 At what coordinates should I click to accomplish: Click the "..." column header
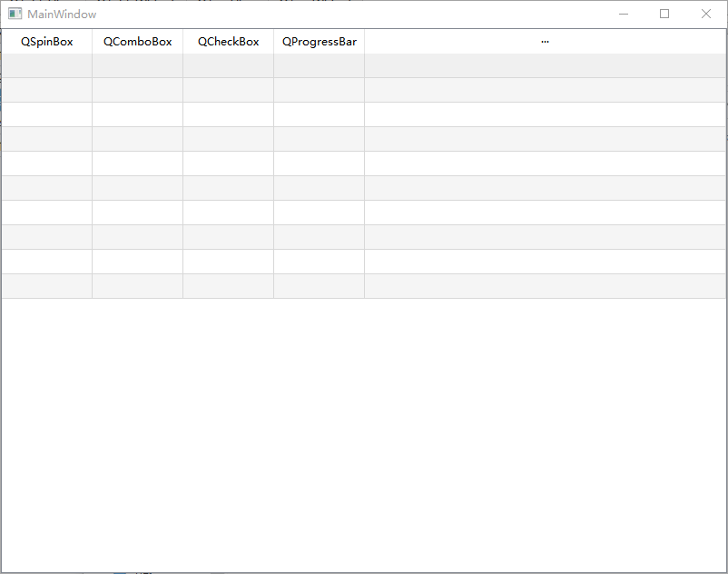pos(545,42)
